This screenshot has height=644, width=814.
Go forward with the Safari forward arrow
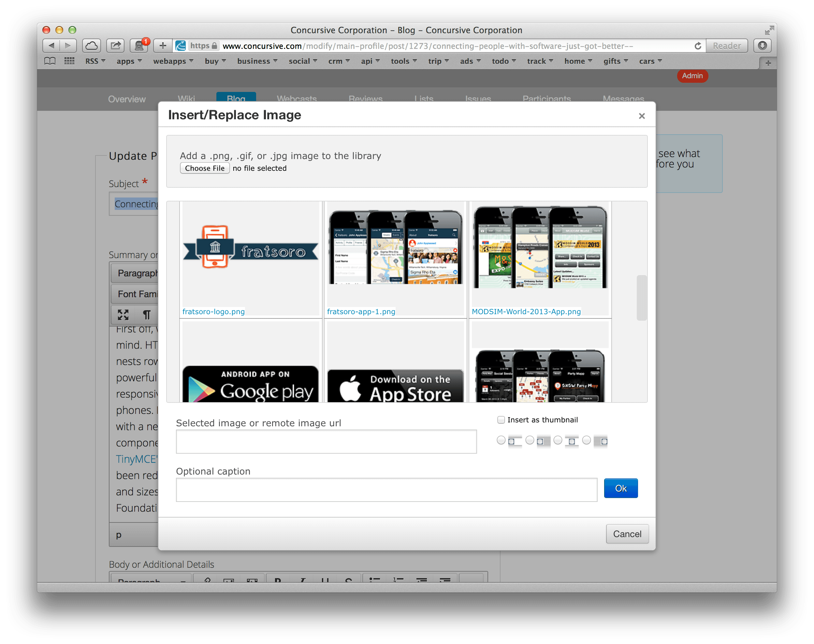tap(68, 46)
